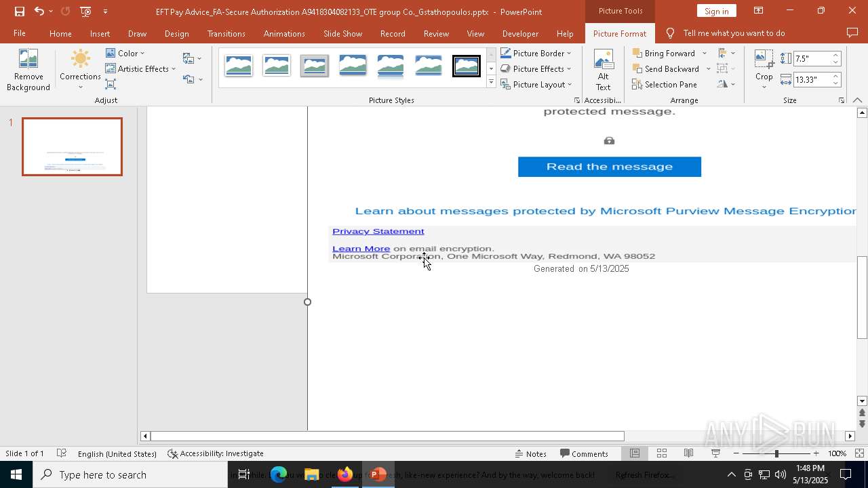
Task: Open Selection Pane
Action: coord(665,84)
